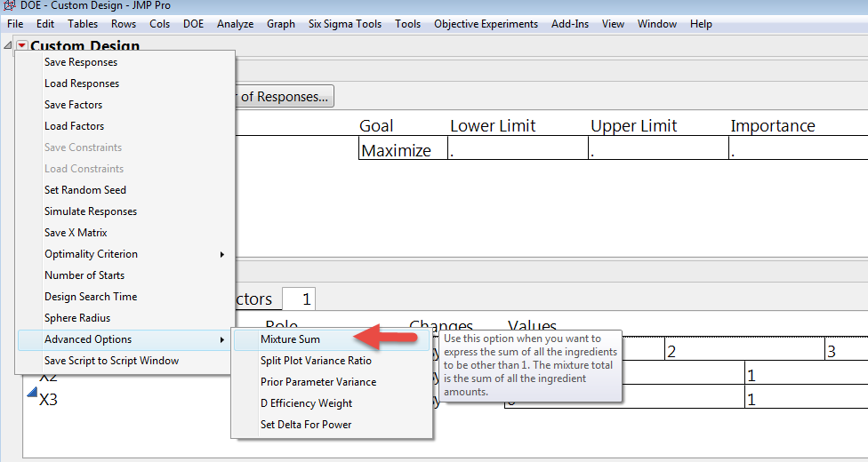Click the Lower Limit column header
The image size is (868, 462).
(x=493, y=125)
